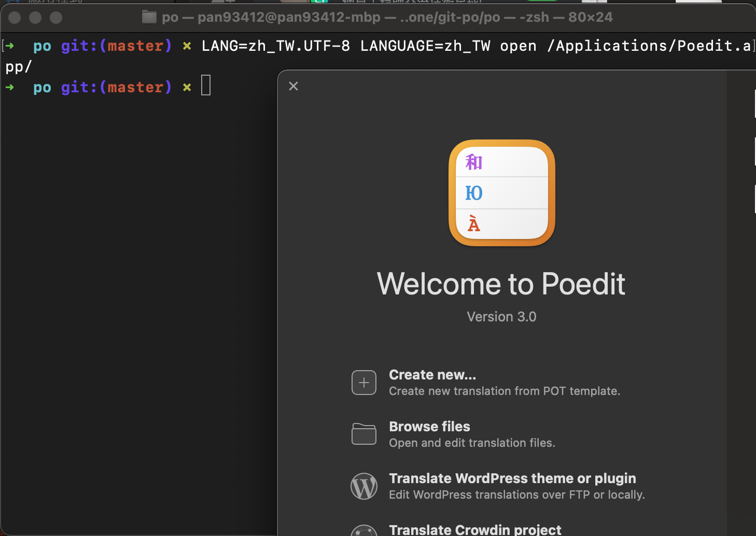The width and height of the screenshot is (756, 536).
Task: Click the X icon on the welcome dialog
Action: (x=293, y=86)
